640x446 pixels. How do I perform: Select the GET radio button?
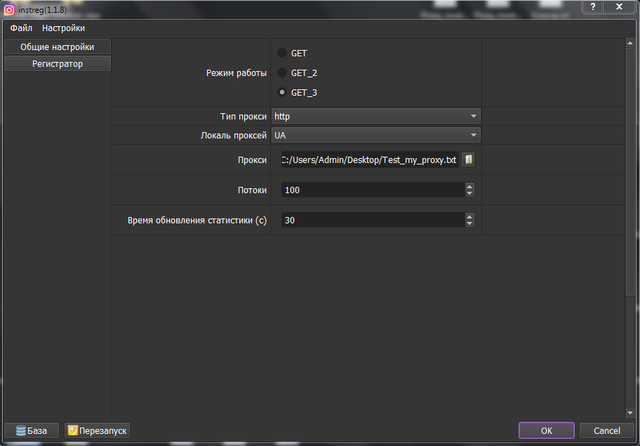click(x=282, y=53)
